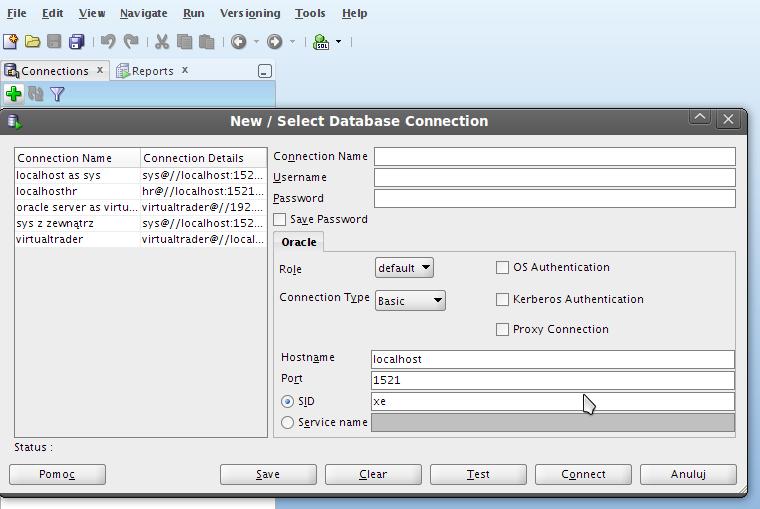Screen dimensions: 760x509
Task: Collapse the dialog with the title-bar arrow
Action: (x=700, y=118)
